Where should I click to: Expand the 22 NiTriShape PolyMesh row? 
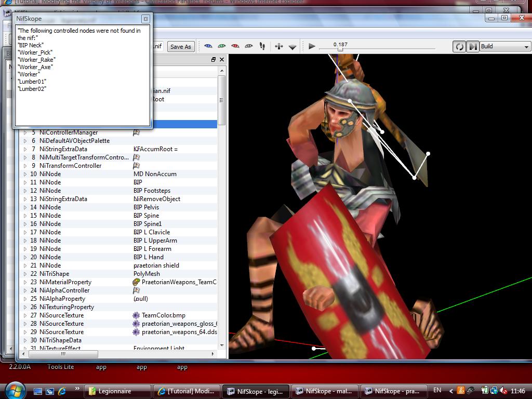point(25,274)
